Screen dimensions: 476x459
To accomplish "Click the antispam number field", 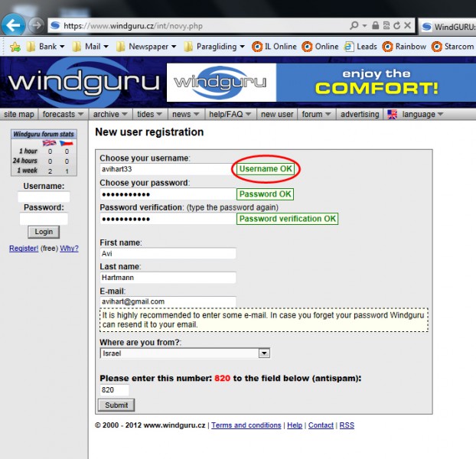I will (x=115, y=390).
